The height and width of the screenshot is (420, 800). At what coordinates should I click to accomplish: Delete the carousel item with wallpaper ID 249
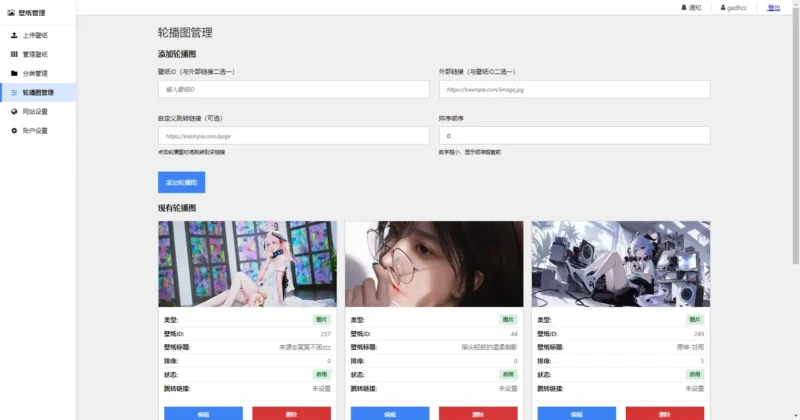coord(664,413)
